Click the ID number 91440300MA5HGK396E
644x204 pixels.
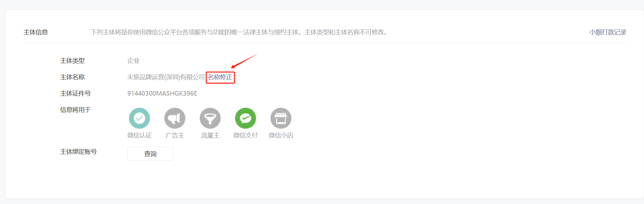pyautogui.click(x=162, y=94)
